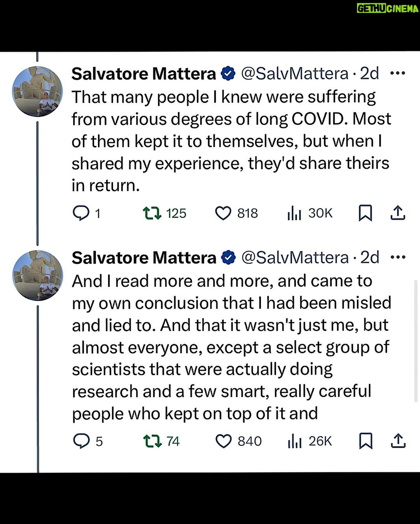Open @SalvMattera handle in second tweet

(x=295, y=257)
